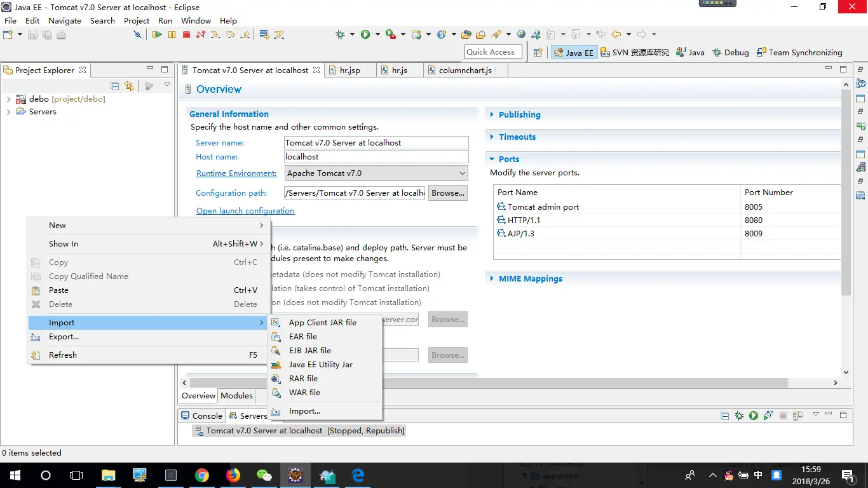Open the Project Explorer view menu arrow

coord(167,85)
